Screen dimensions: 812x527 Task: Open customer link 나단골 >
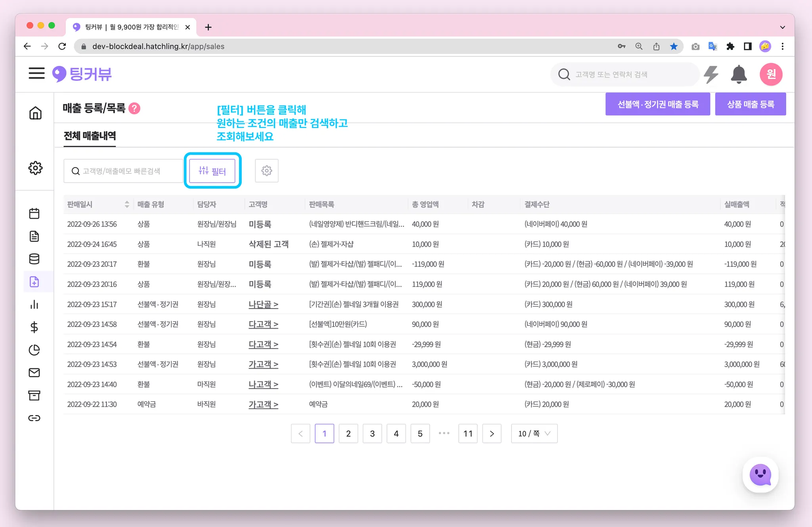tap(263, 304)
